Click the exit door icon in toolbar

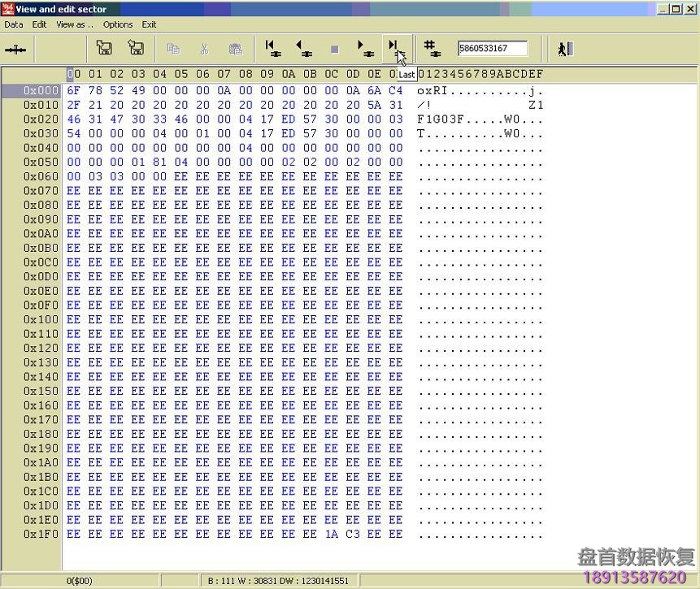click(x=565, y=49)
